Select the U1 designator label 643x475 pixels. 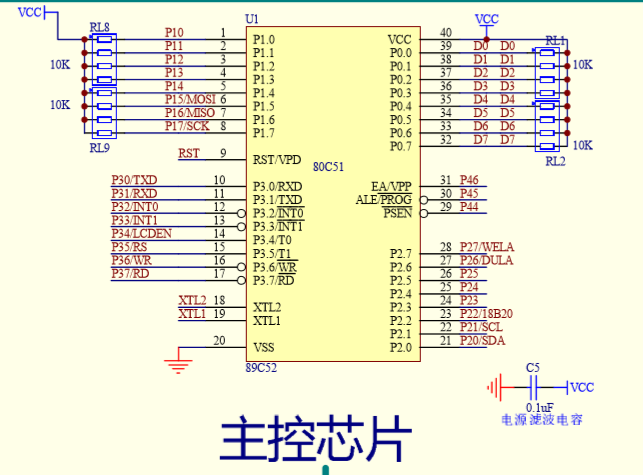[x=252, y=19]
